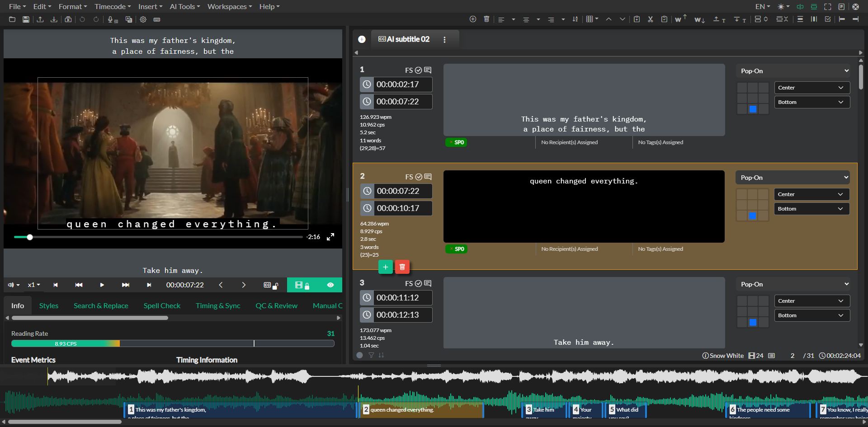The height and width of the screenshot is (427, 868).
Task: Toggle the video lock button
Action: pos(302,285)
